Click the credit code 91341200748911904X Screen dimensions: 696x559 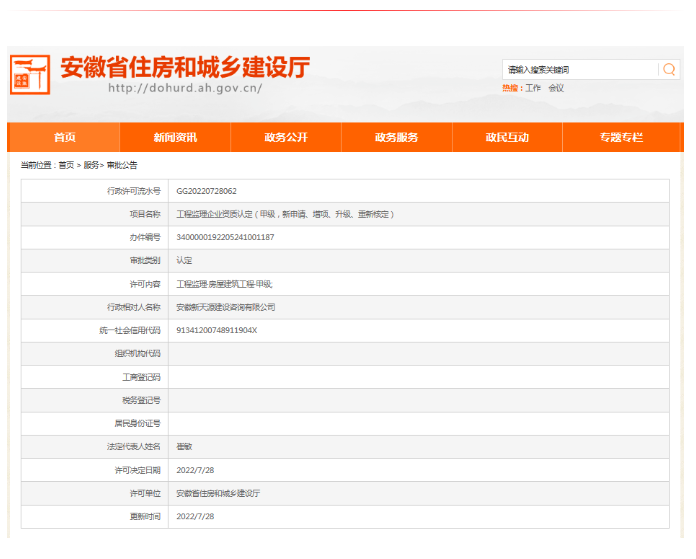tap(216, 330)
